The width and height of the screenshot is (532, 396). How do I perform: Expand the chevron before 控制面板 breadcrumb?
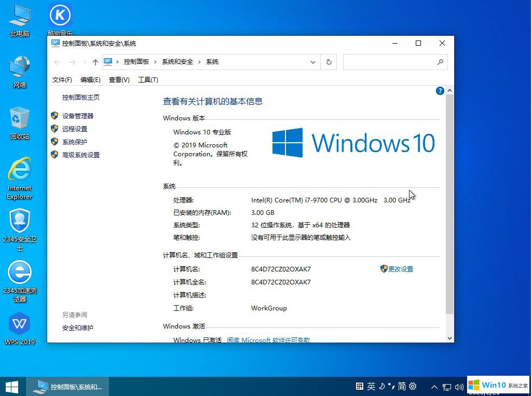tap(117, 62)
